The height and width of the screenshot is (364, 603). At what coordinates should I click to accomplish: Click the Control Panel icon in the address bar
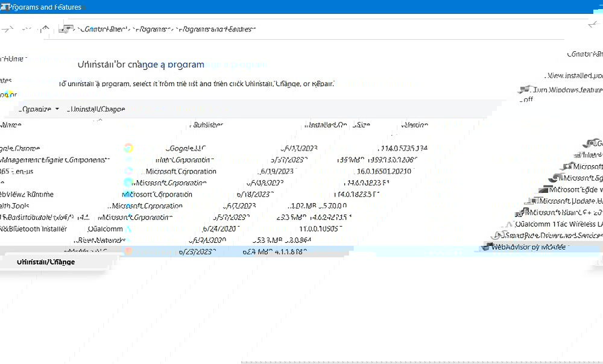[68, 29]
